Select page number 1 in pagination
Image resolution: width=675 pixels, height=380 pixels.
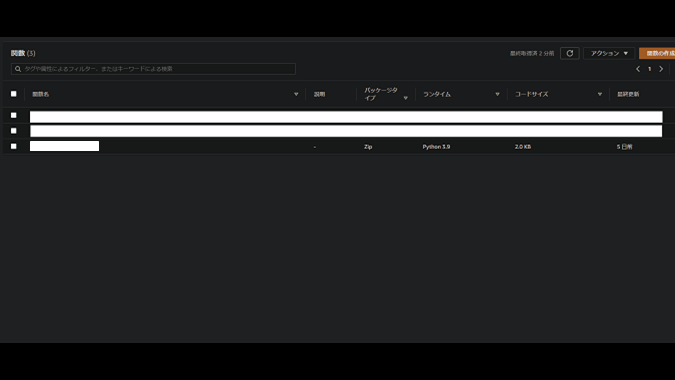pos(650,69)
